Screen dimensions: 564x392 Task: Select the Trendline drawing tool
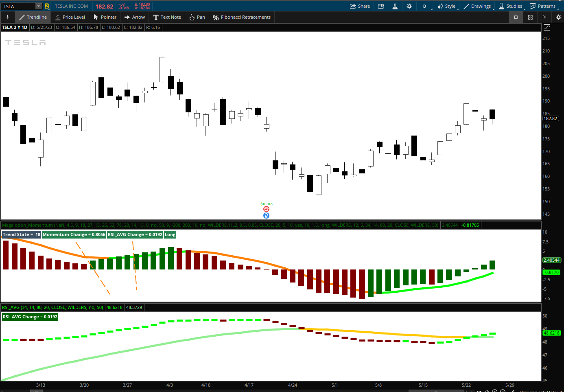33,17
